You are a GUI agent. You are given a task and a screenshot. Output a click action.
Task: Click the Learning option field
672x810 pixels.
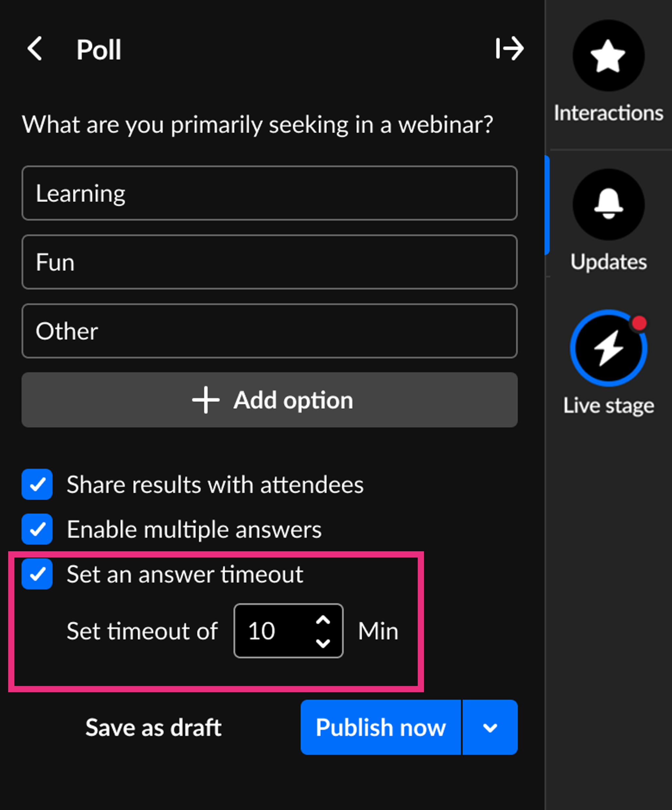click(270, 193)
